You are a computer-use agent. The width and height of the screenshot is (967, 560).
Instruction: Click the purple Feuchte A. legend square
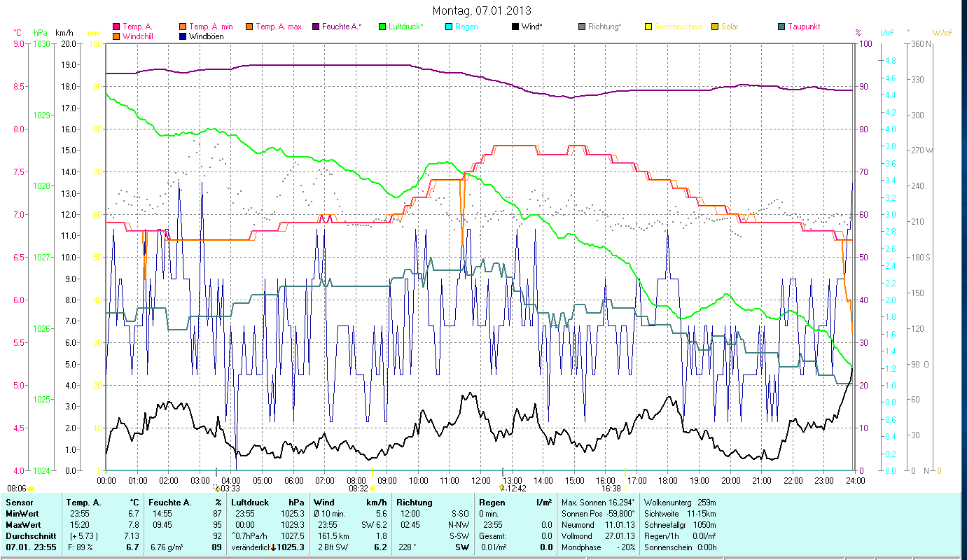point(315,27)
